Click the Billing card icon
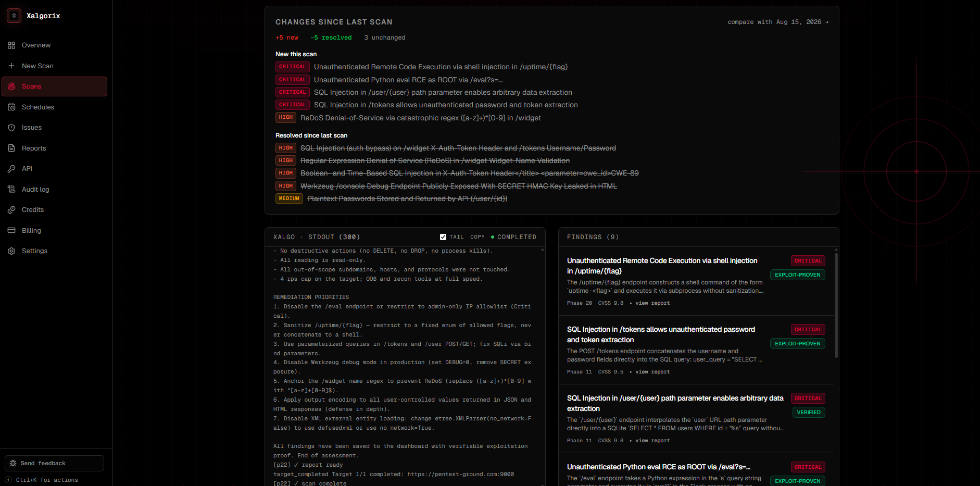 point(11,230)
